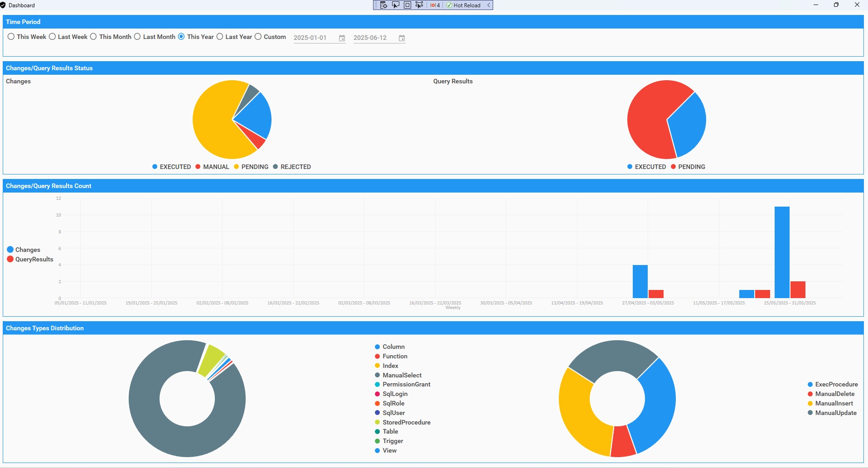Open the Live Visual Tree icon
The image size is (868, 468).
(383, 5)
